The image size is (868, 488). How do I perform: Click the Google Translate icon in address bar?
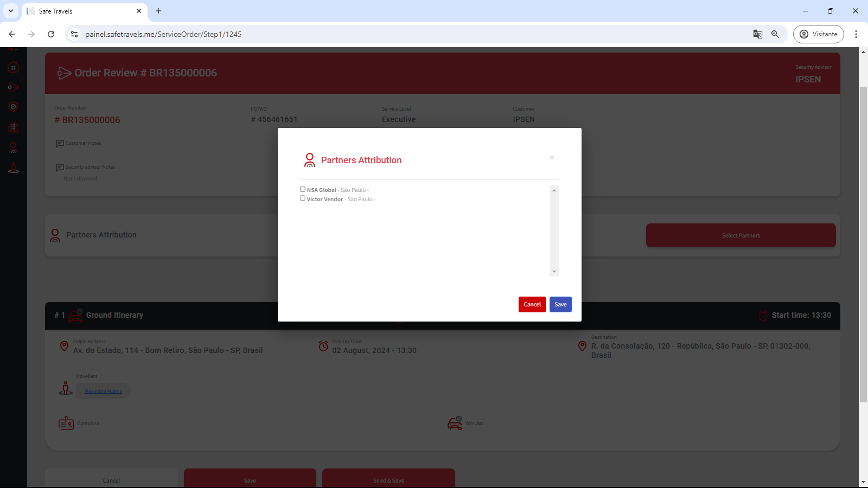pos(758,34)
